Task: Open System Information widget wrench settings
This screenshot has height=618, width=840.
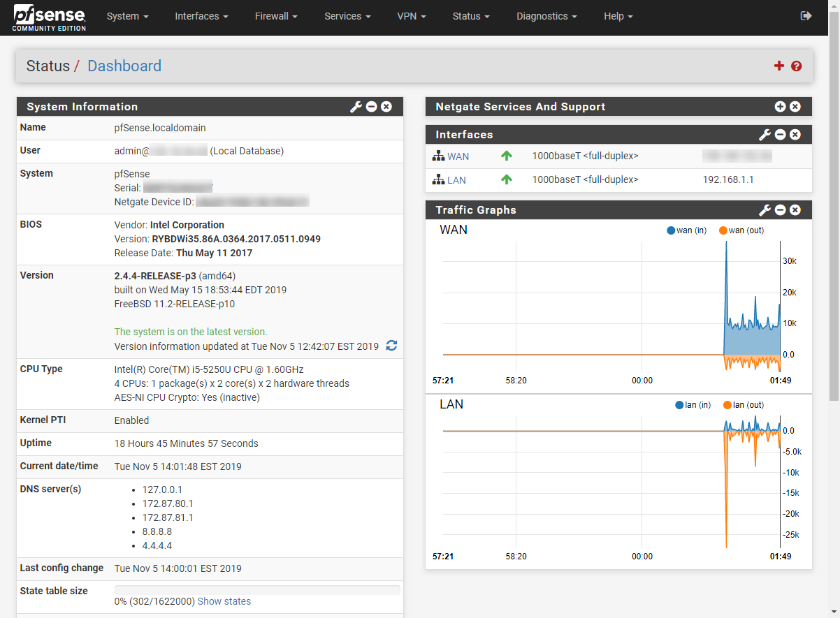Action: (356, 107)
